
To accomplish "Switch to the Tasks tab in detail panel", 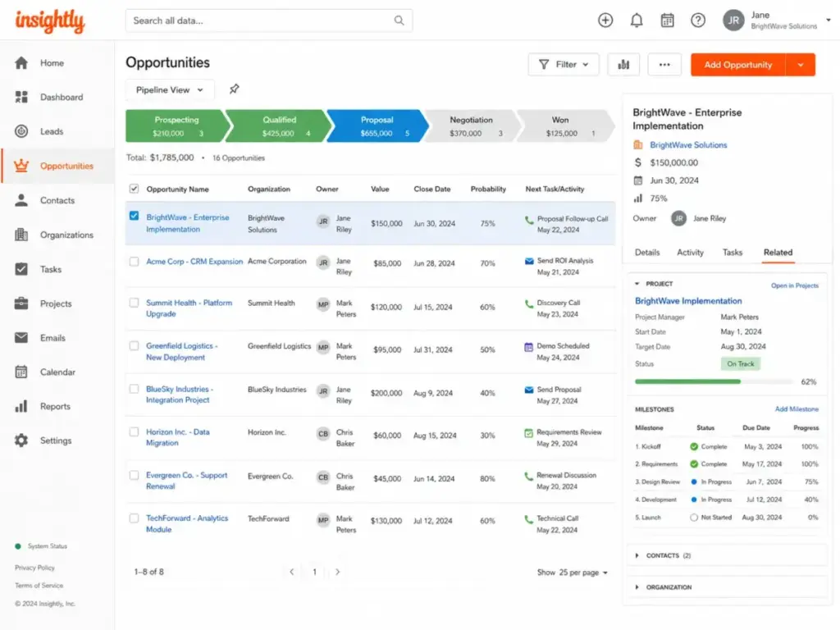I will pyautogui.click(x=733, y=253).
